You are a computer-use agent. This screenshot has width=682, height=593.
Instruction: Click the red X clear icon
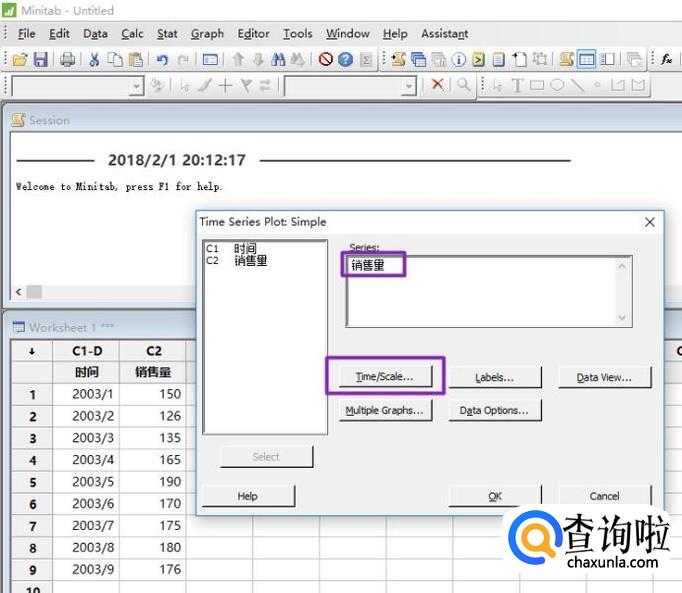pos(438,85)
